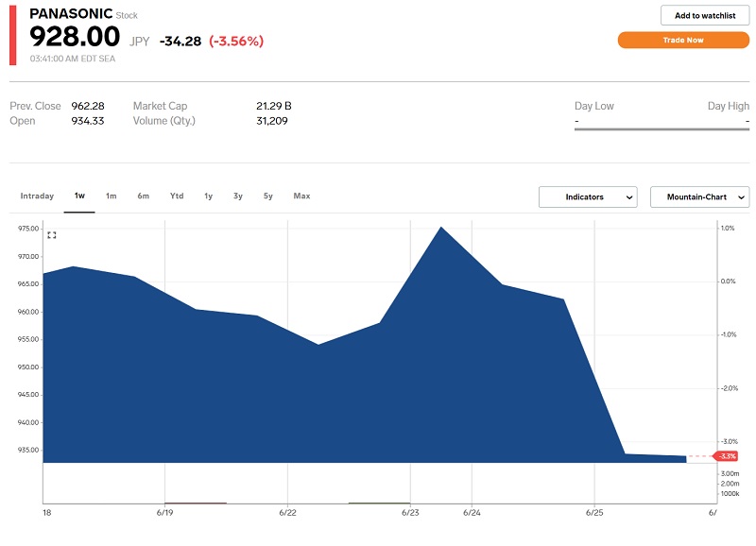756x546 pixels.
Task: Click the Volume value 31,209
Action: point(272,121)
